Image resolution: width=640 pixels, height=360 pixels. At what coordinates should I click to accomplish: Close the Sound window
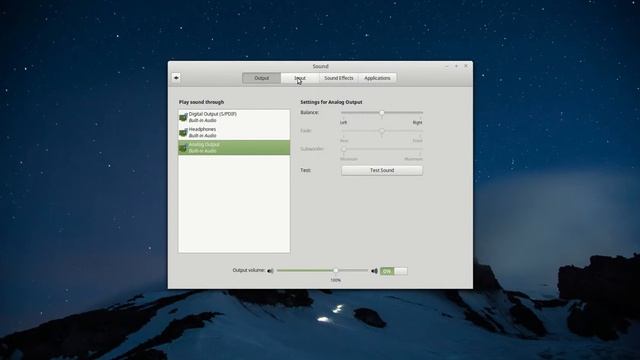[x=466, y=66]
